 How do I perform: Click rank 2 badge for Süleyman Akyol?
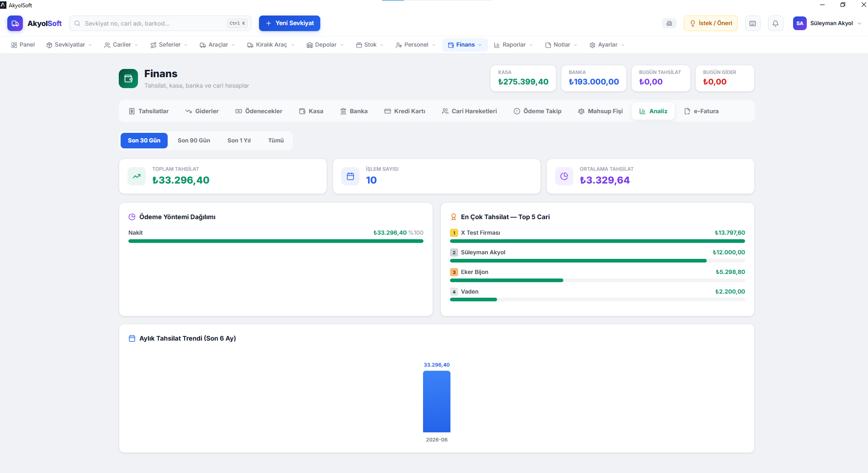tap(454, 252)
